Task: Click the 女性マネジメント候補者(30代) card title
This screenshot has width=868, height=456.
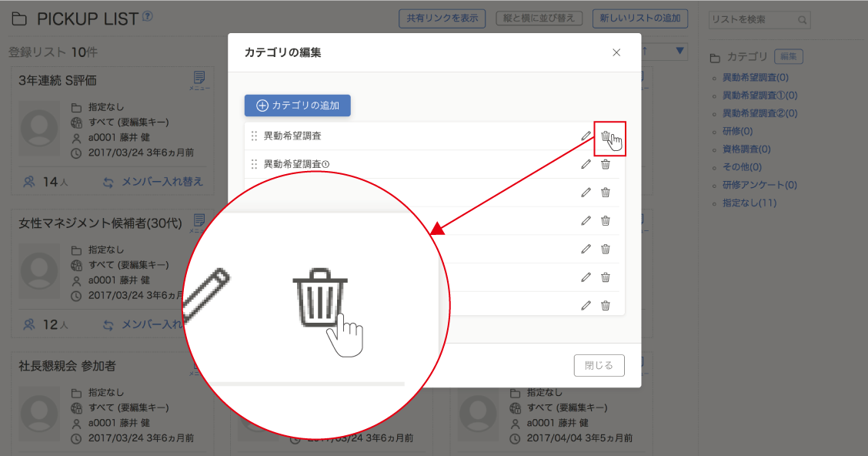Action: pyautogui.click(x=100, y=223)
